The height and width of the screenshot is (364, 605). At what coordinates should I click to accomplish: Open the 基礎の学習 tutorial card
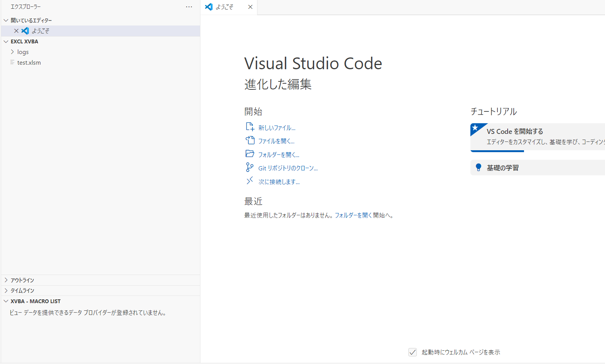[538, 167]
